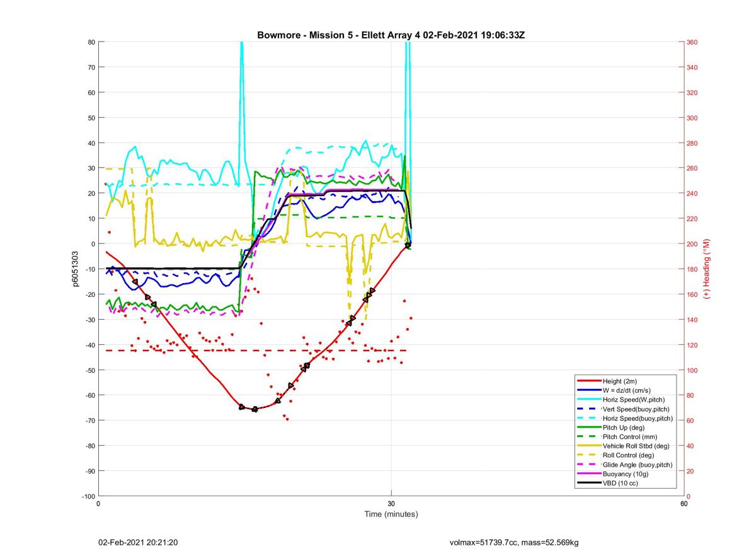This screenshot has width=756, height=558.
Task: Select the 'Time (minutes)' x-axis label
Action: 391,514
